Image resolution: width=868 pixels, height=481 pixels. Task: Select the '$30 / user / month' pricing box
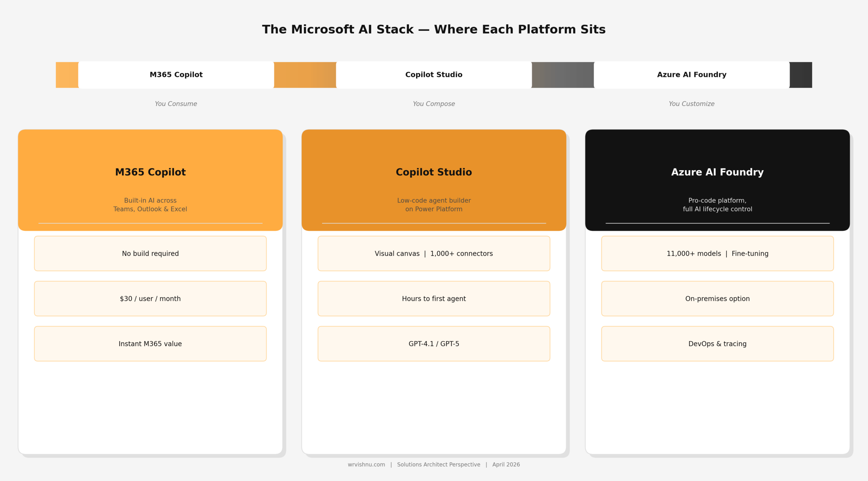pyautogui.click(x=150, y=299)
